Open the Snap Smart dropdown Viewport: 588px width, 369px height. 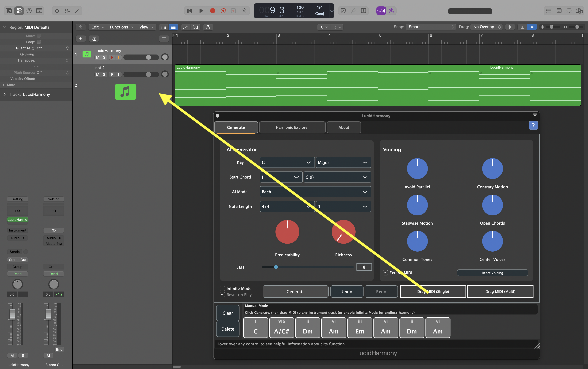click(x=431, y=27)
